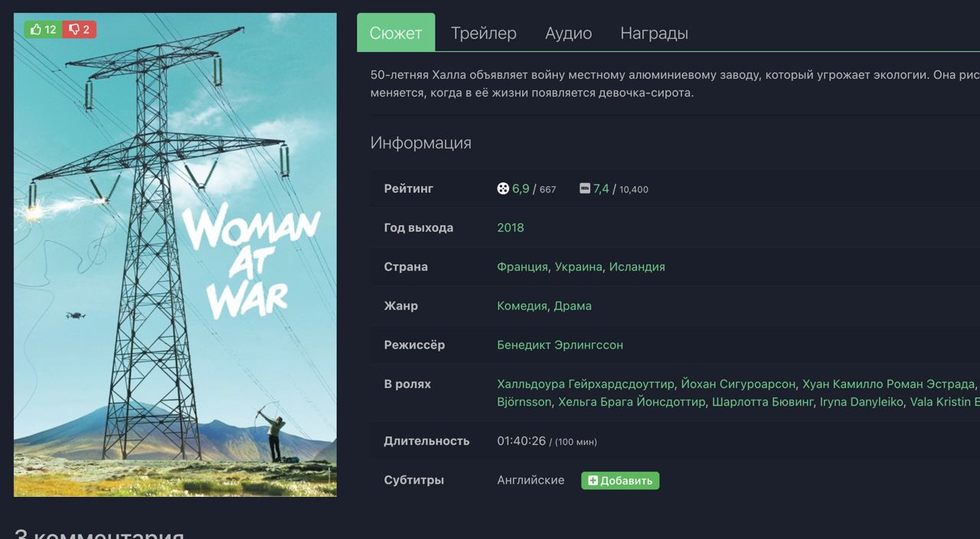This screenshot has height=539, width=980.
Task: Follow the Франция country link
Action: [x=522, y=266]
